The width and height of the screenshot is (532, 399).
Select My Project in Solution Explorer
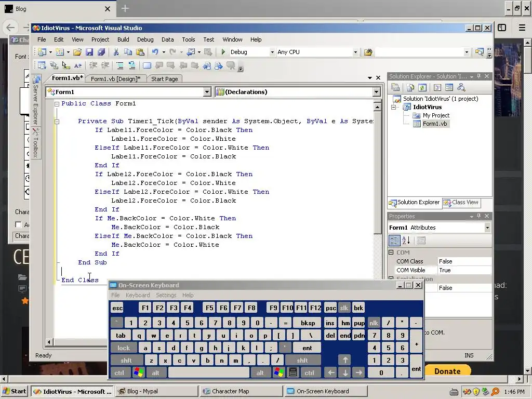coord(436,115)
